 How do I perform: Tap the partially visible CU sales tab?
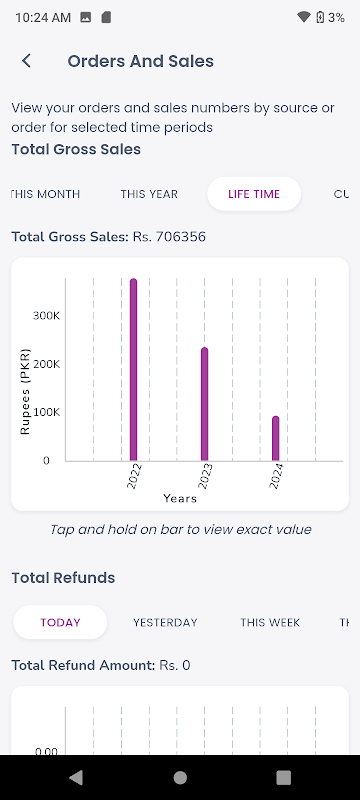[341, 194]
